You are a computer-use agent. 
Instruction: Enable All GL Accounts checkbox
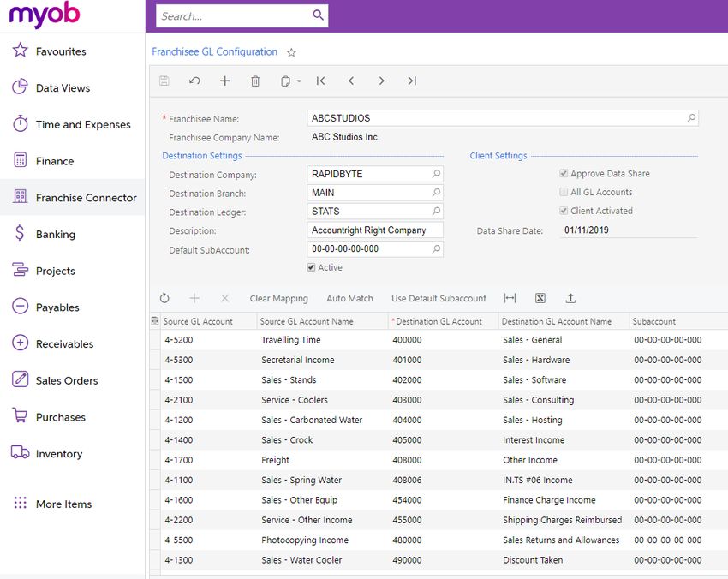point(564,192)
